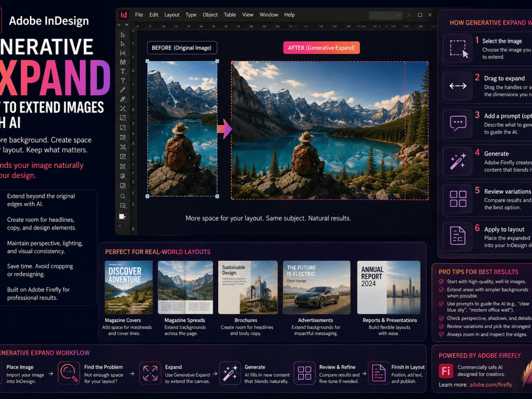
Task: Open the adobe.com/firefly link
Action: pyautogui.click(x=491, y=384)
